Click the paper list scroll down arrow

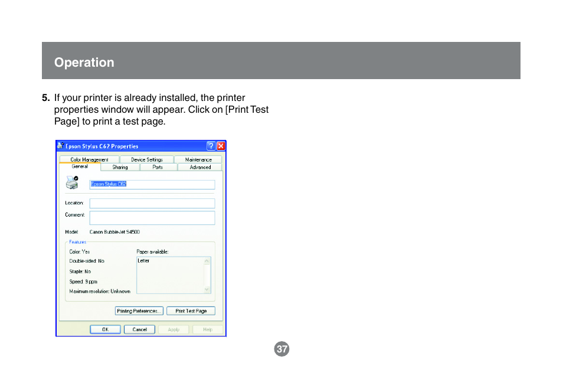tap(207, 289)
